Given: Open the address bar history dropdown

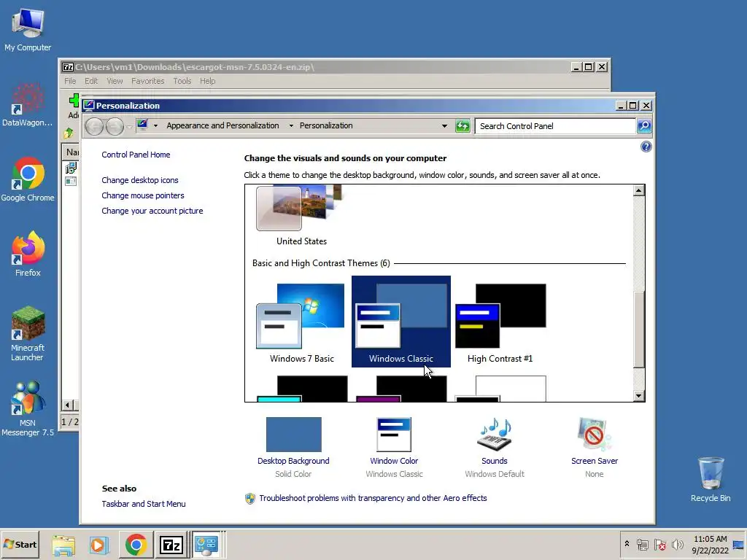Looking at the screenshot, I should (444, 125).
